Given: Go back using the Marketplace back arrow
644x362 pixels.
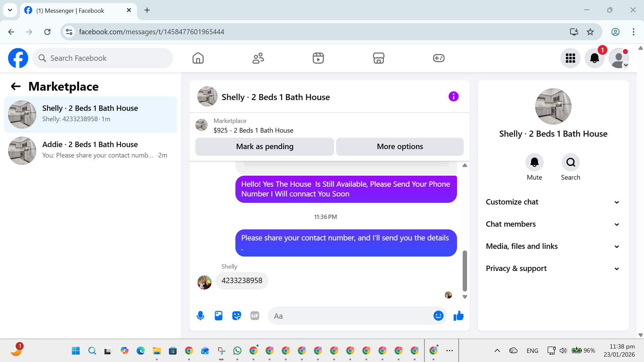Looking at the screenshot, I should tap(16, 87).
